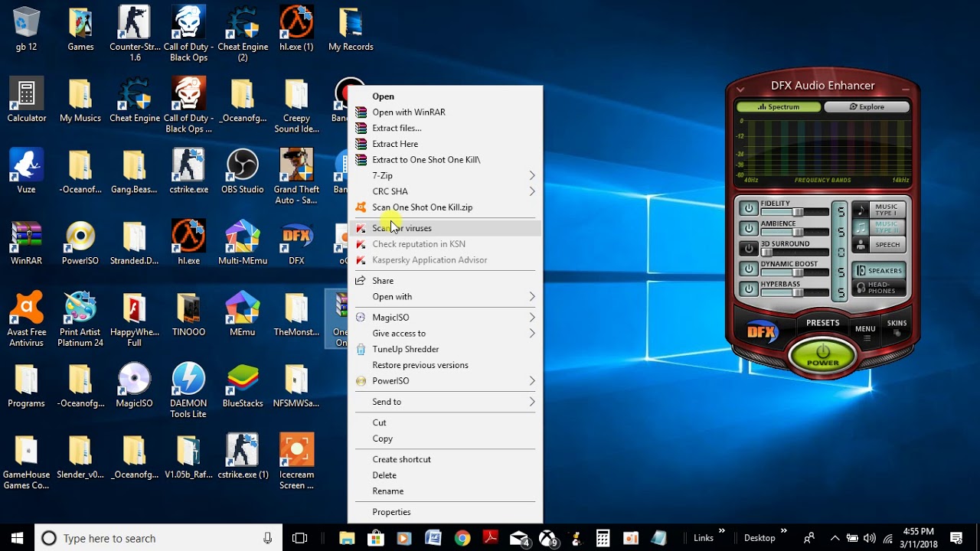Screen dimensions: 980x551
Task: Toggle the Dynamic Boost power button in DFX
Action: [x=748, y=269]
